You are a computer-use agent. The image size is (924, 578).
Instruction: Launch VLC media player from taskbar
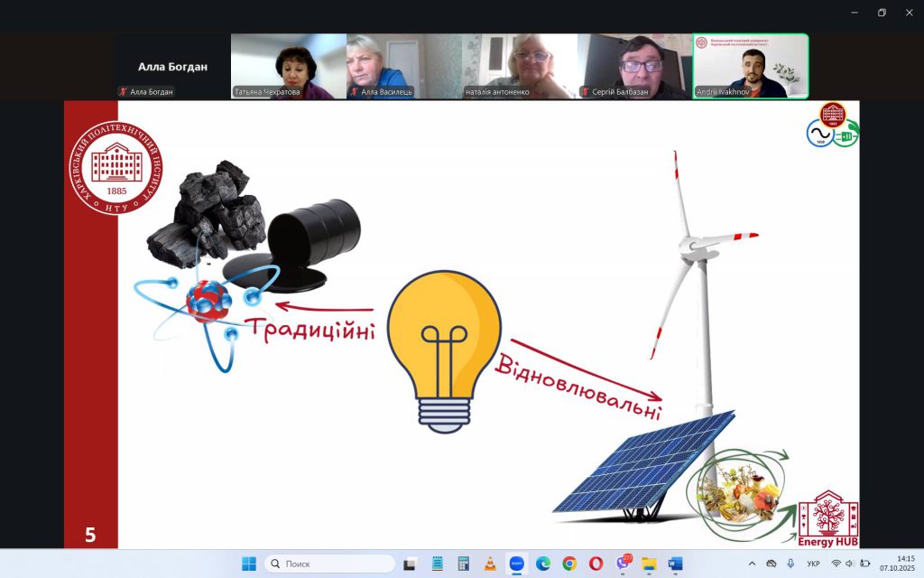(x=490, y=564)
